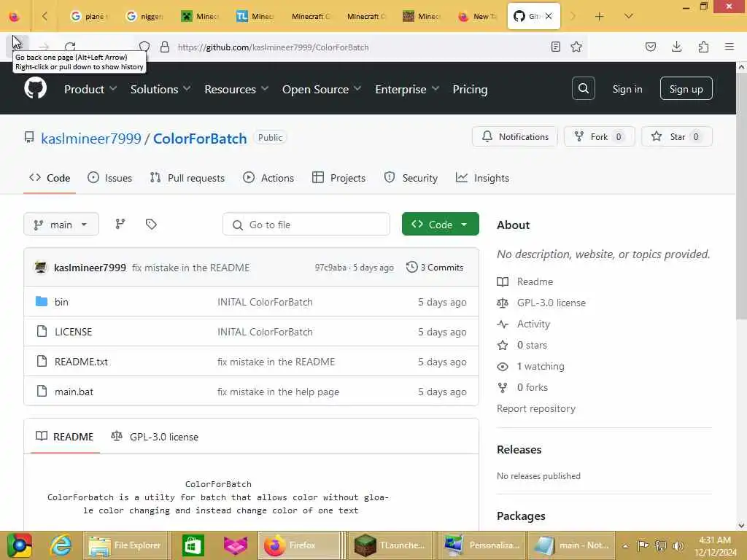747x560 pixels.
Task: Open the main branch selector dropdown
Action: [61, 224]
